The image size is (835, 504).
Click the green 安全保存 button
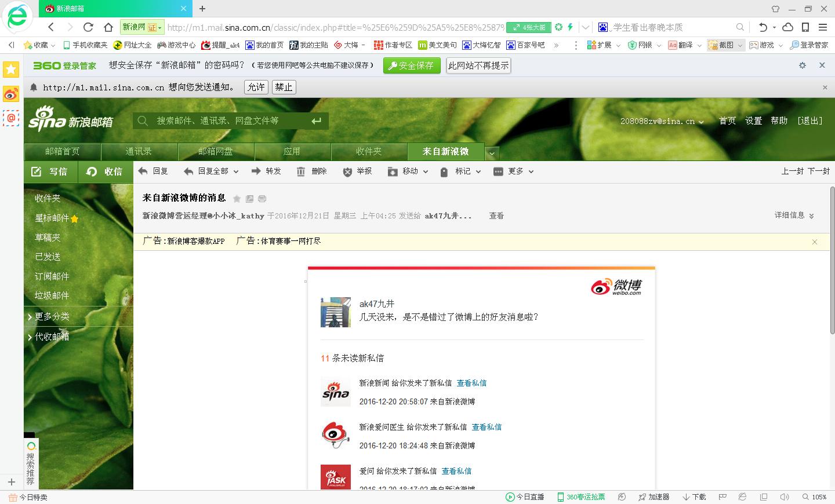point(411,66)
